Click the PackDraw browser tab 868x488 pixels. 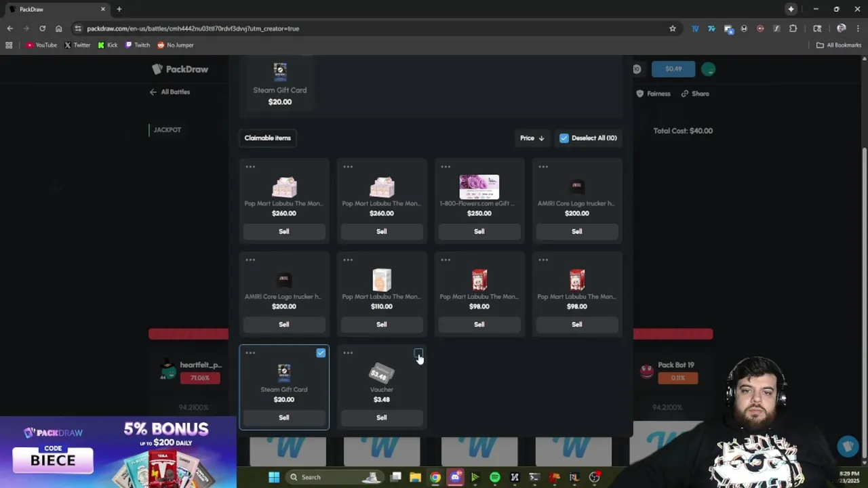coord(57,9)
